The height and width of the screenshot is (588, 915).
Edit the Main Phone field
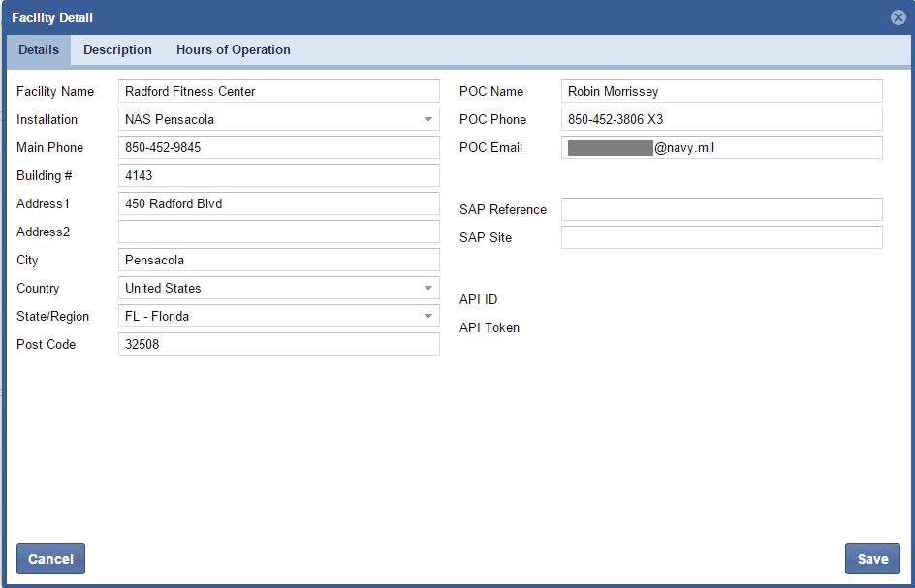[x=278, y=148]
